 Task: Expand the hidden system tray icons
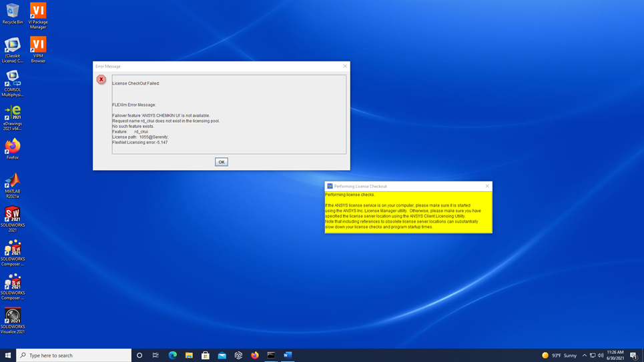[585, 355]
